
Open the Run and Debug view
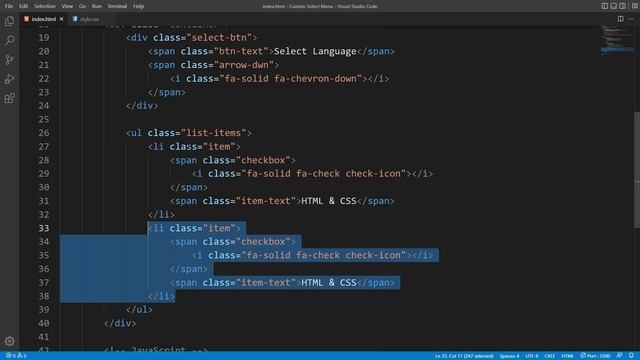coord(9,79)
